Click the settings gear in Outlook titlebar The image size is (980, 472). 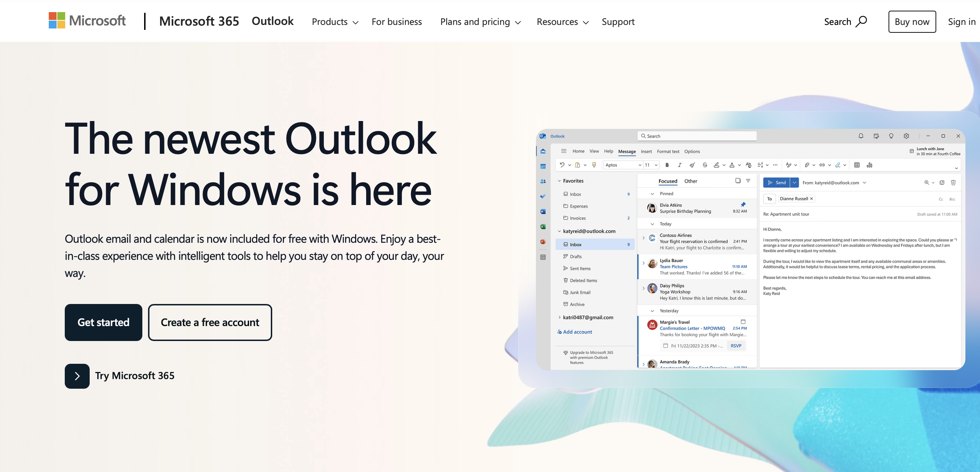(906, 136)
